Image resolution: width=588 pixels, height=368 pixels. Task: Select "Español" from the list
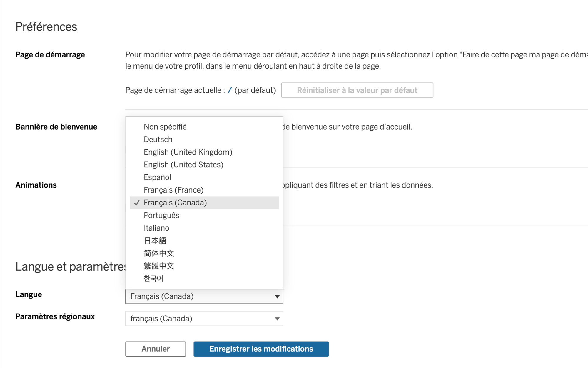157,177
